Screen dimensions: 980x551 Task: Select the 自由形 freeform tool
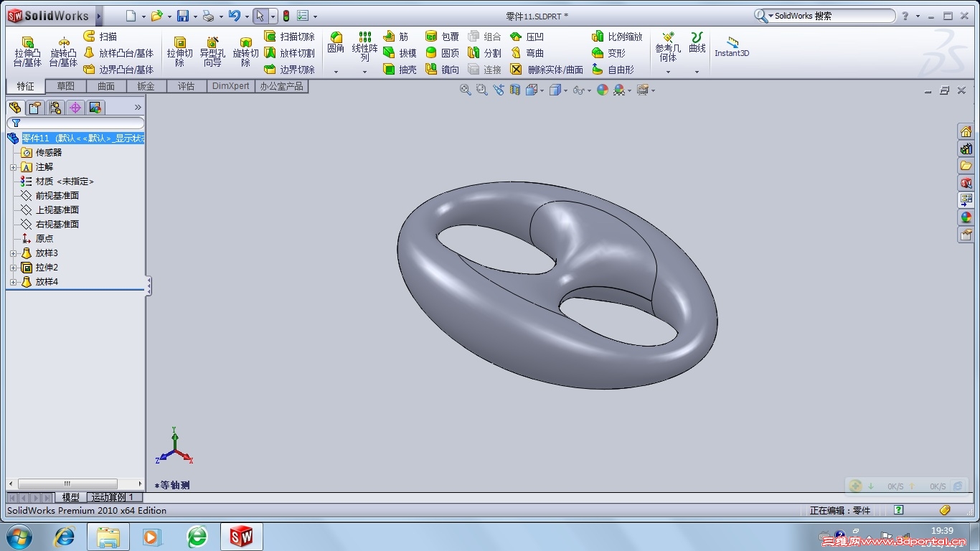[613, 70]
